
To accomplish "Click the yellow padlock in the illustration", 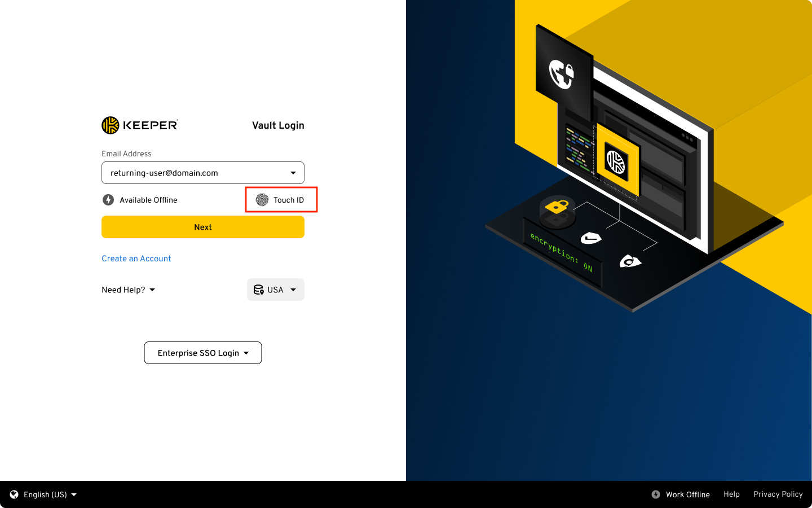I will click(557, 207).
